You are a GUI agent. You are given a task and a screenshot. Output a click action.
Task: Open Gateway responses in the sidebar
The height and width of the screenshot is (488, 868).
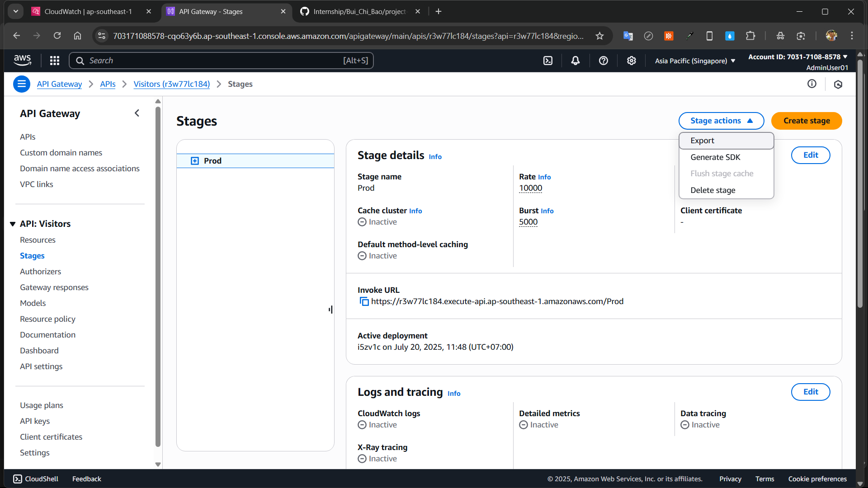coord(54,287)
